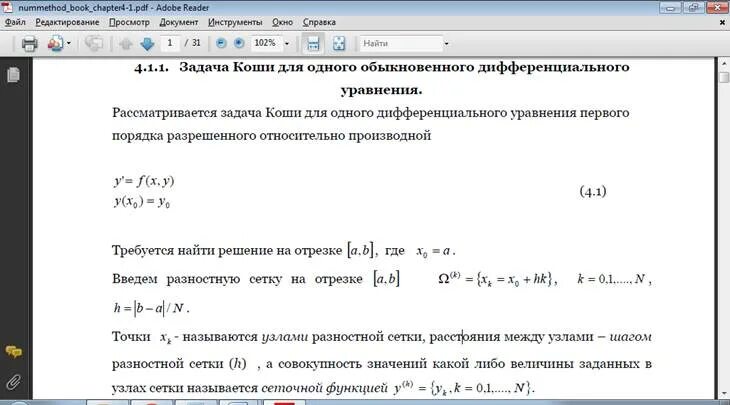Zoom out with the minus button
Image resolution: width=730 pixels, height=405 pixels.
(222, 43)
